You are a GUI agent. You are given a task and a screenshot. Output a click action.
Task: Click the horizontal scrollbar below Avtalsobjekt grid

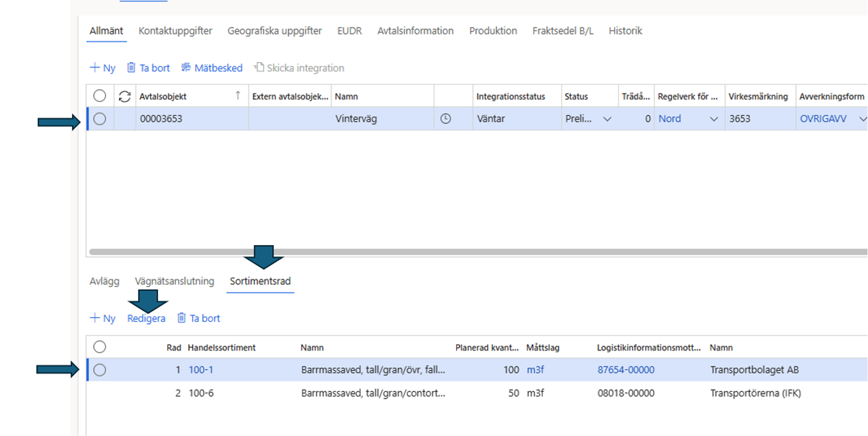424,252
